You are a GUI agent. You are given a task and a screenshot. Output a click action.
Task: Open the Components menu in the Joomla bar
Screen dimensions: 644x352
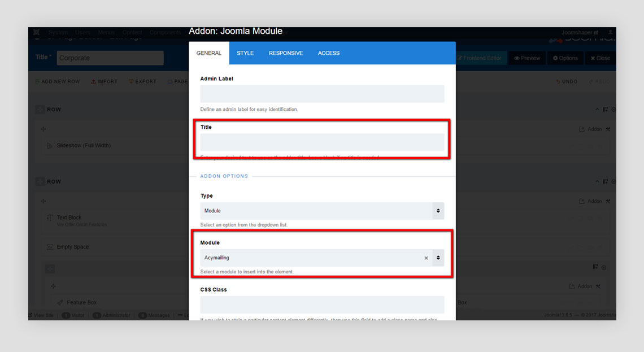click(165, 32)
